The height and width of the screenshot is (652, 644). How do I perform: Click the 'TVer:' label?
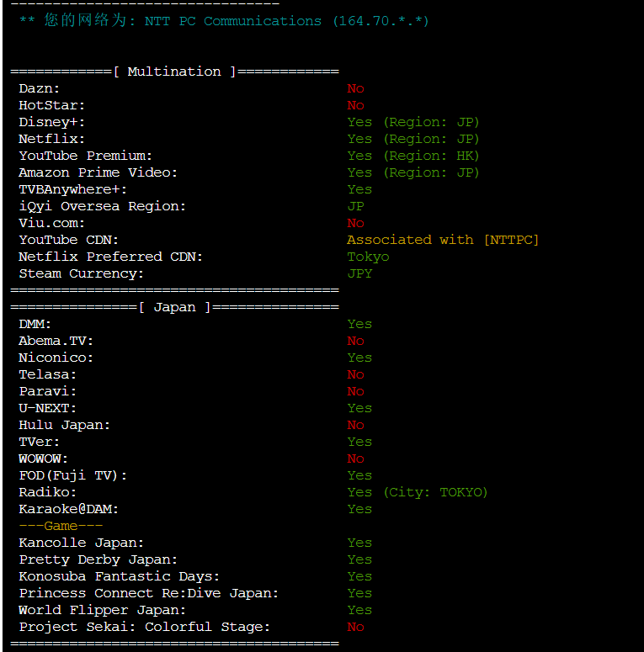pos(39,442)
